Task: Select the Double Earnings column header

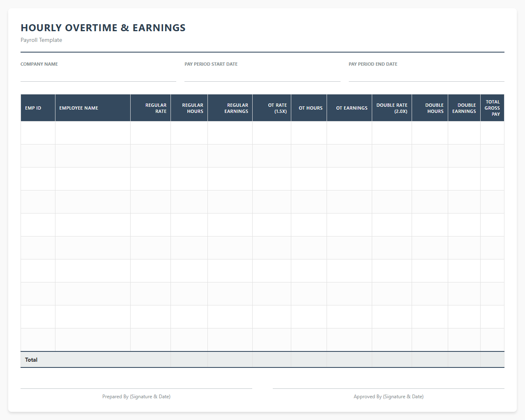Action: coord(464,108)
